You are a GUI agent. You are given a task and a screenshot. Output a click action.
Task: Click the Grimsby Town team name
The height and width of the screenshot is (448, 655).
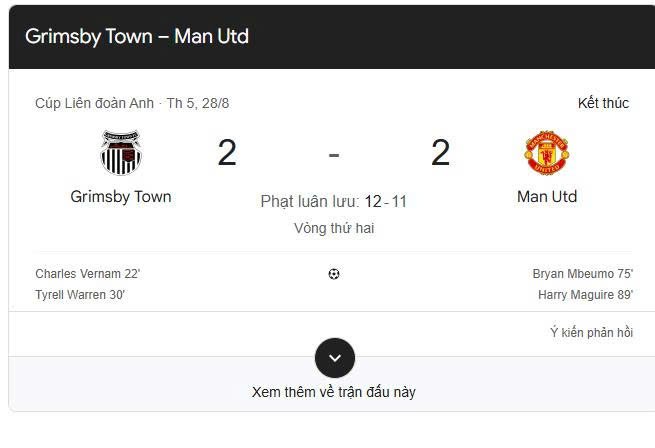coord(121,197)
